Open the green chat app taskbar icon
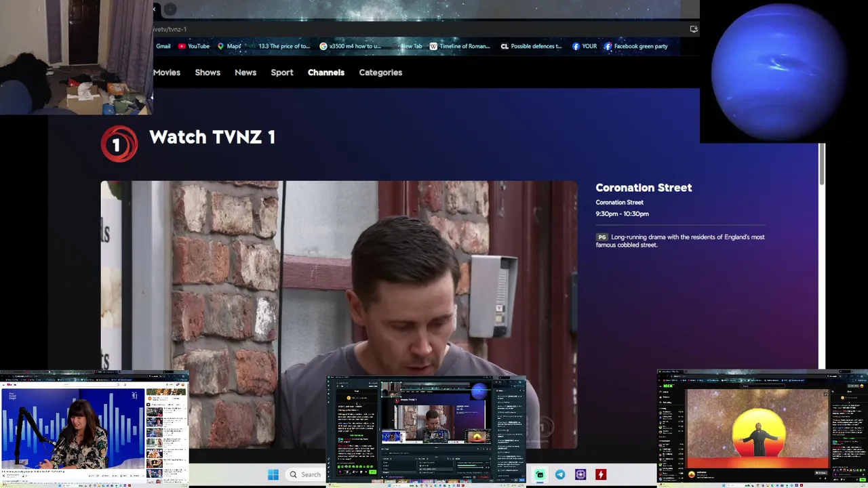The width and height of the screenshot is (868, 488). [x=540, y=474]
